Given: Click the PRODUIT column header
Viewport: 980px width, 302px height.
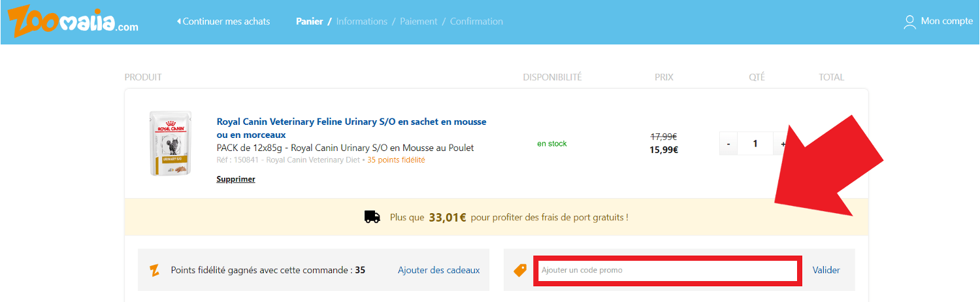Looking at the screenshot, I should tap(143, 77).
